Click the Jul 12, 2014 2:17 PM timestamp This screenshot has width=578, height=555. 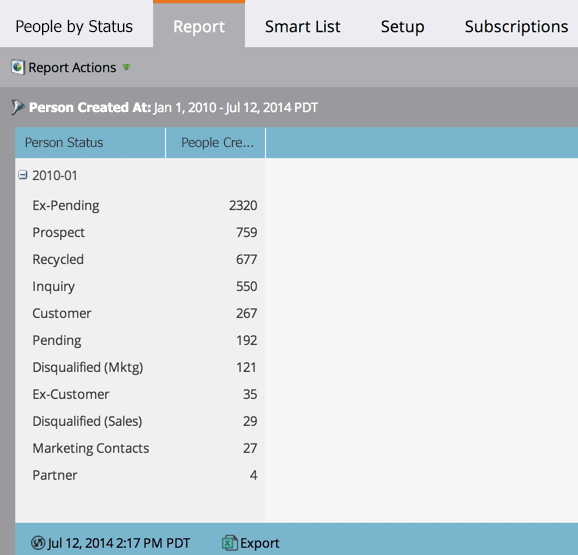pyautogui.click(x=119, y=543)
